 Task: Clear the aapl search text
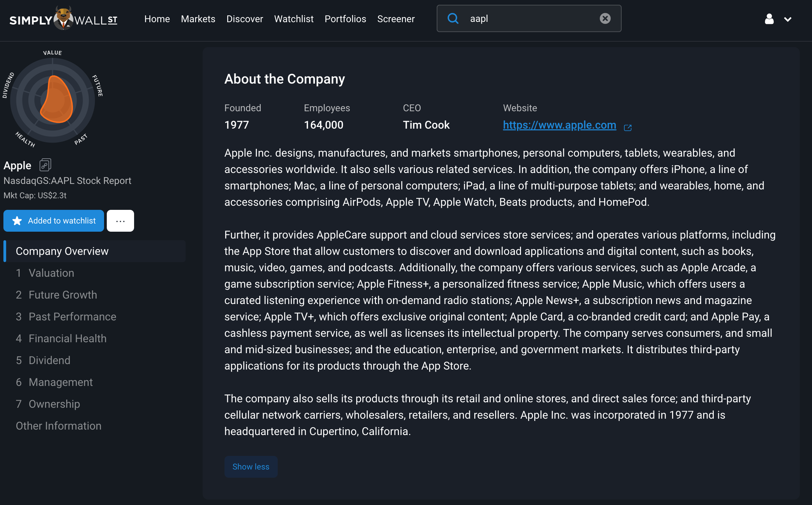point(605,18)
